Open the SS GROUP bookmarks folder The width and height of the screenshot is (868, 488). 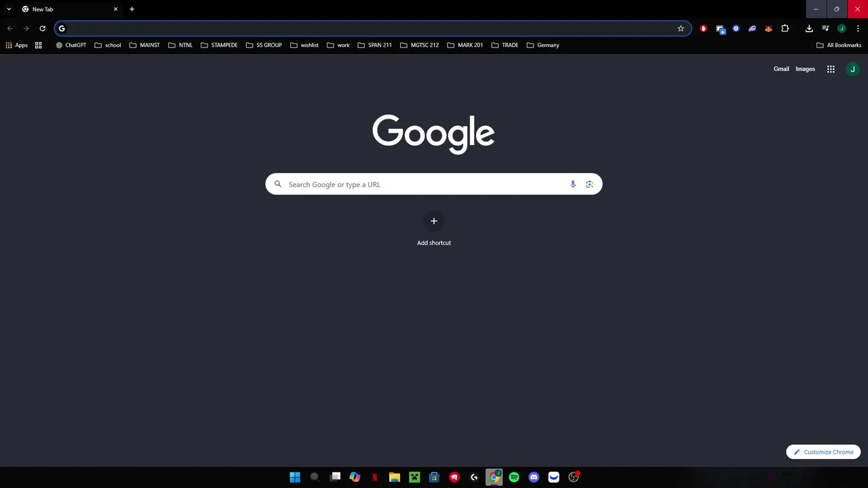[x=264, y=45]
